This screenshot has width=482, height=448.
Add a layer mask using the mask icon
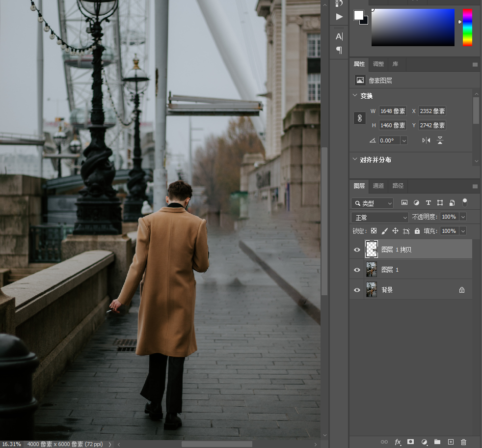point(411,442)
